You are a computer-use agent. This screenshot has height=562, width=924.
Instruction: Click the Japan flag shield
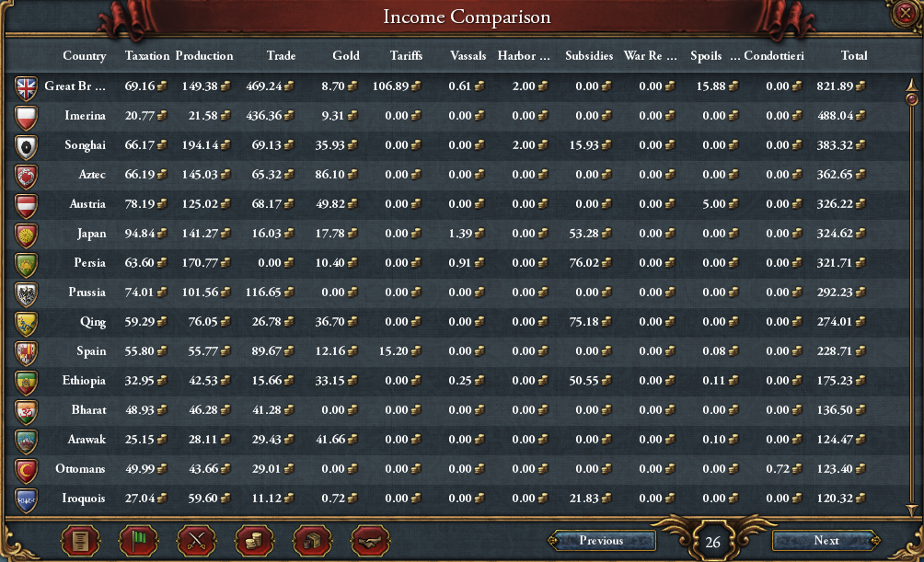27,235
